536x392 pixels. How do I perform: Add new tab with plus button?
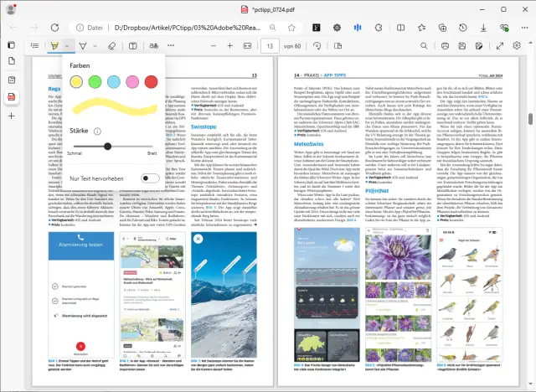11,116
